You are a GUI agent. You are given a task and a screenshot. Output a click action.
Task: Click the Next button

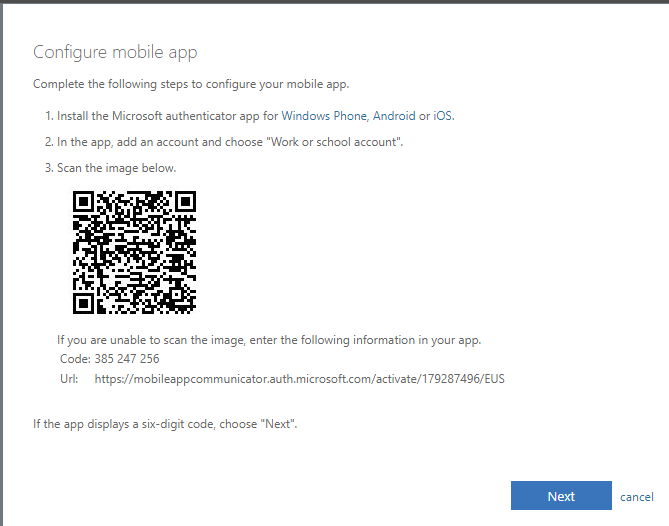(x=561, y=496)
